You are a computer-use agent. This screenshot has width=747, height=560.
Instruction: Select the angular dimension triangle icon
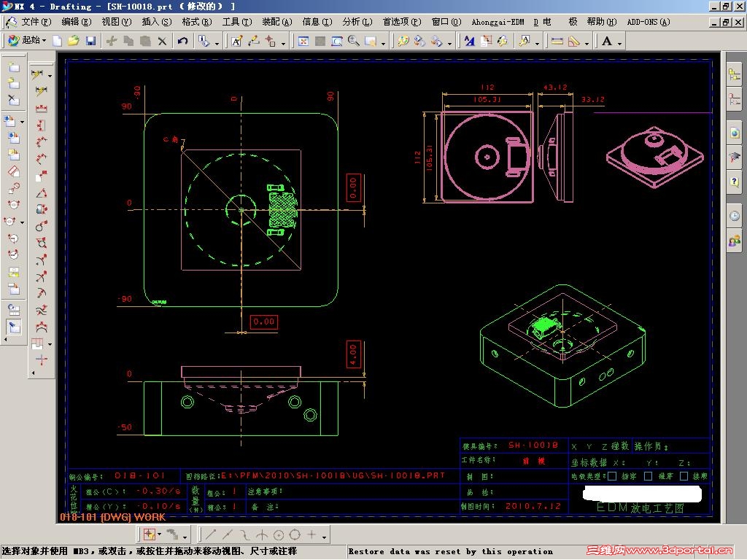tap(42, 192)
